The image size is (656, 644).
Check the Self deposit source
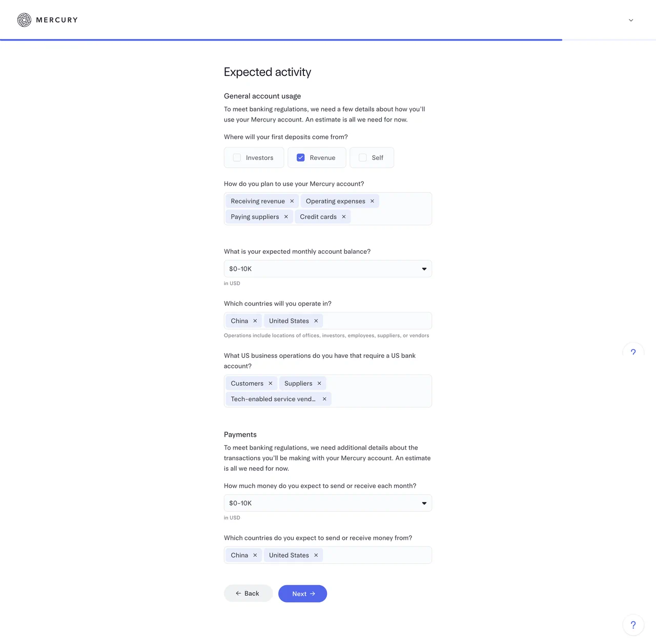coord(363,158)
